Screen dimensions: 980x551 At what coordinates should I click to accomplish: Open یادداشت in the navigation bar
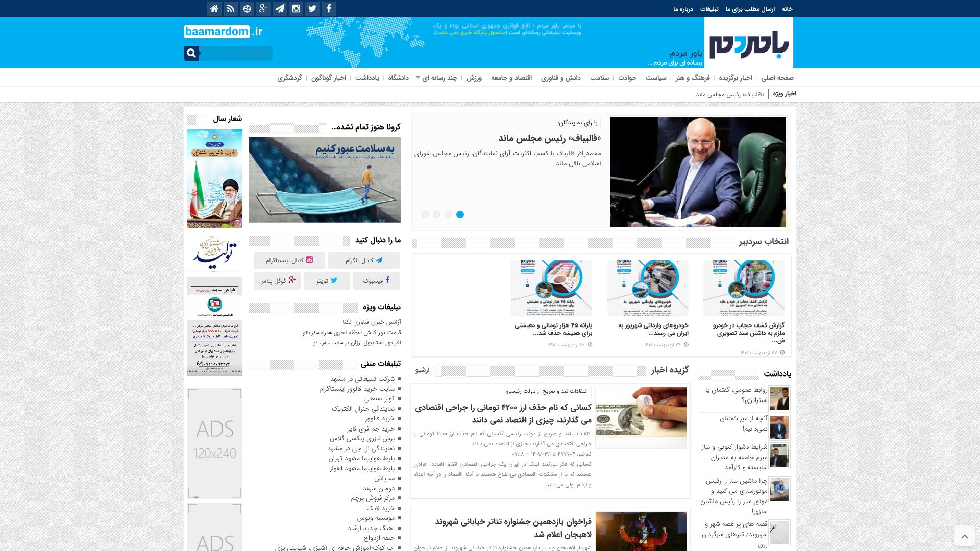[x=367, y=78]
